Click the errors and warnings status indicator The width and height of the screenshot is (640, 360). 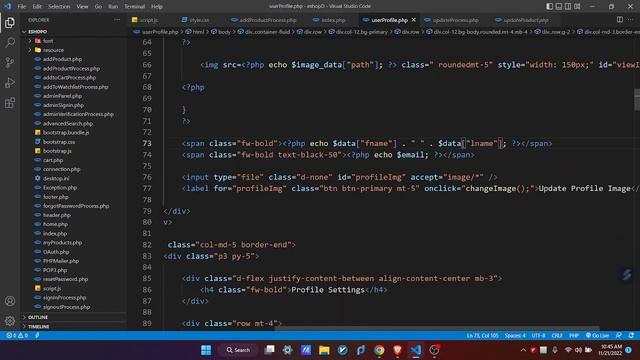tap(17, 336)
